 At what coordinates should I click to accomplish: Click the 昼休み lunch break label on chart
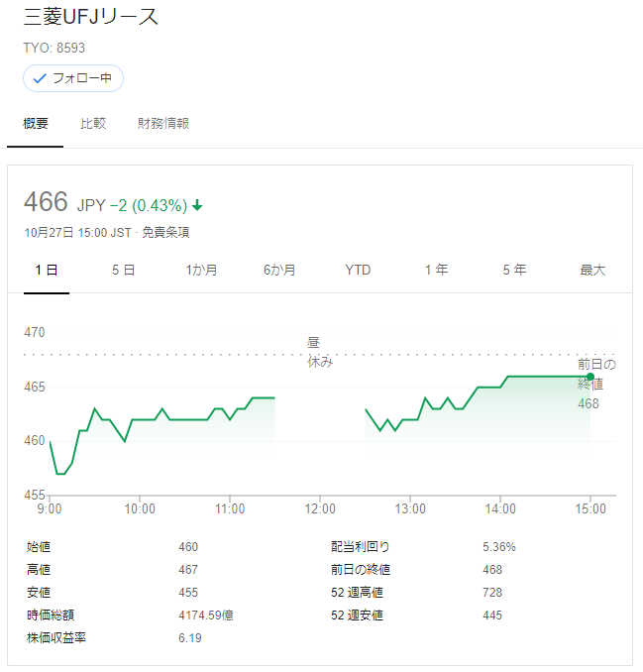click(320, 352)
